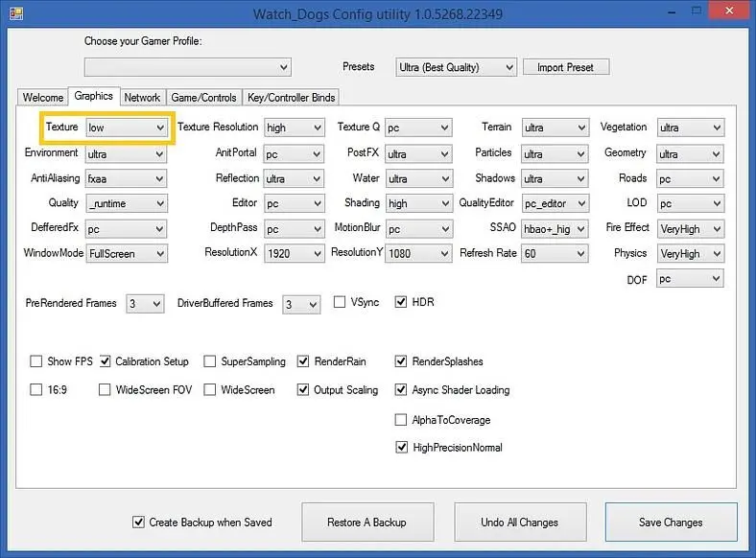Uncheck HighPrecisionNormal option

(x=401, y=447)
